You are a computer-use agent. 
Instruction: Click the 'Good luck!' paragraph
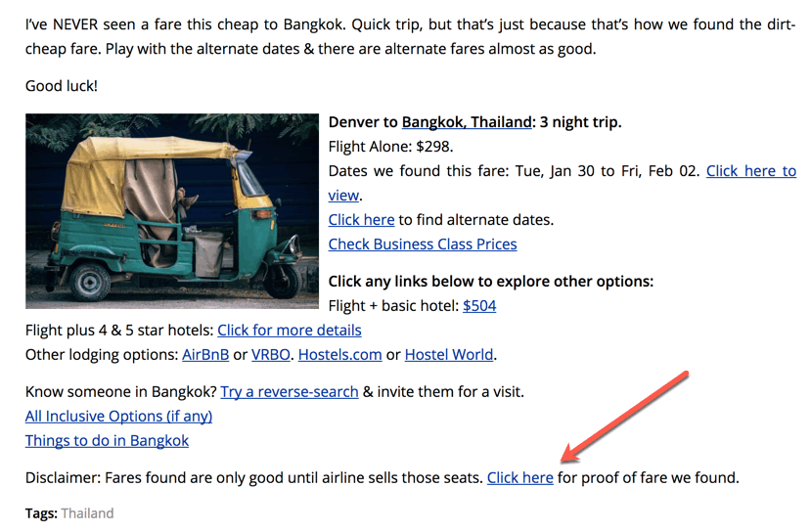click(62, 86)
